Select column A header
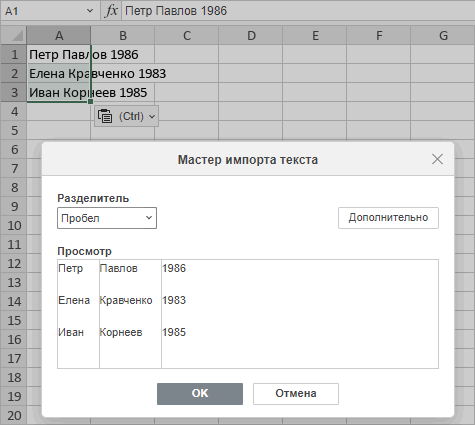The width and height of the screenshot is (475, 425). [x=59, y=35]
